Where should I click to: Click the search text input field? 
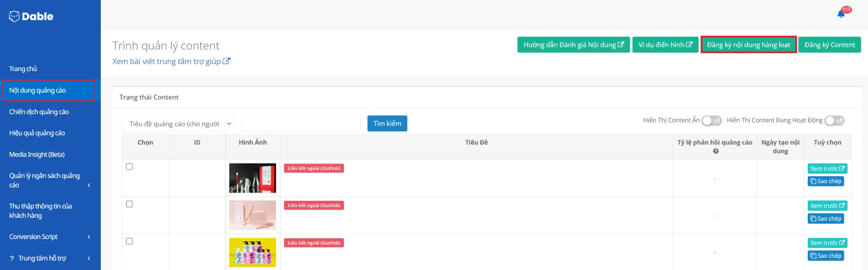coord(300,124)
